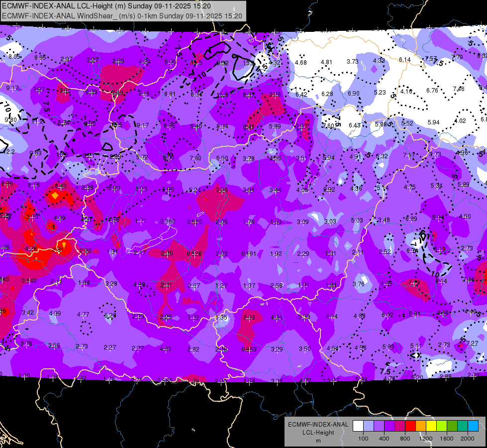Click the 2.05 grid value
This screenshot has width=487, height=448.
221,222
